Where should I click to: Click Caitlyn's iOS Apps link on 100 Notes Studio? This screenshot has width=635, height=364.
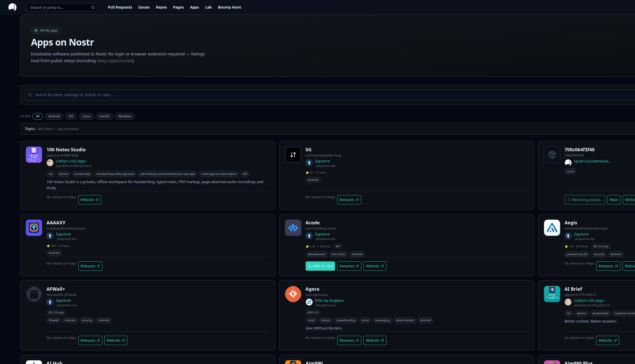click(x=71, y=161)
